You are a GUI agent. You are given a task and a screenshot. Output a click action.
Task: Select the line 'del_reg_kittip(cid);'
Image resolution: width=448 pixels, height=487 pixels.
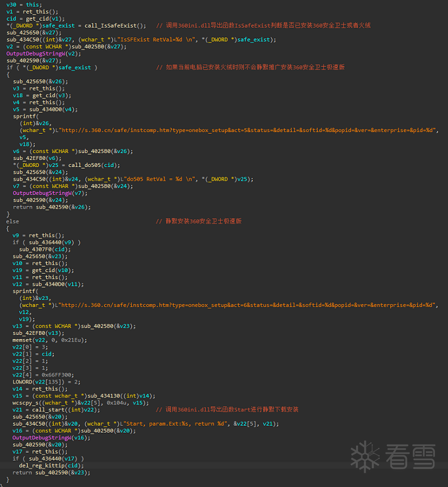(x=52, y=466)
